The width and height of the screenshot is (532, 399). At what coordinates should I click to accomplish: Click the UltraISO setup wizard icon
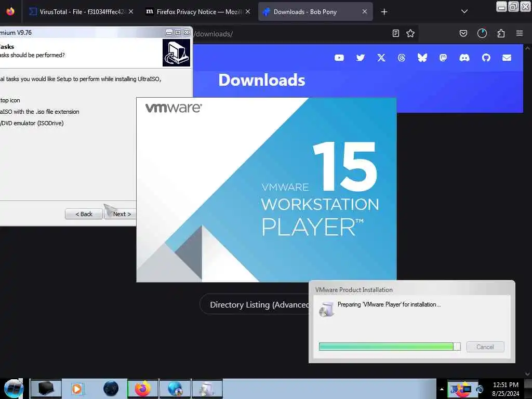pyautogui.click(x=176, y=52)
